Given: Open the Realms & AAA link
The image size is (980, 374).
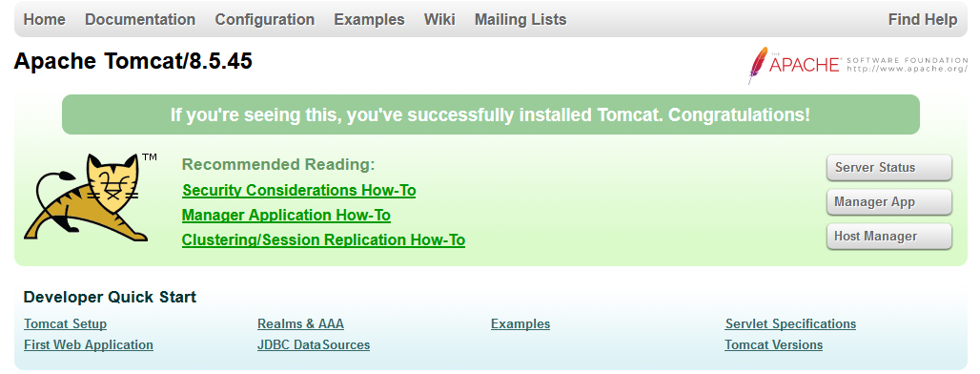Looking at the screenshot, I should [x=300, y=324].
